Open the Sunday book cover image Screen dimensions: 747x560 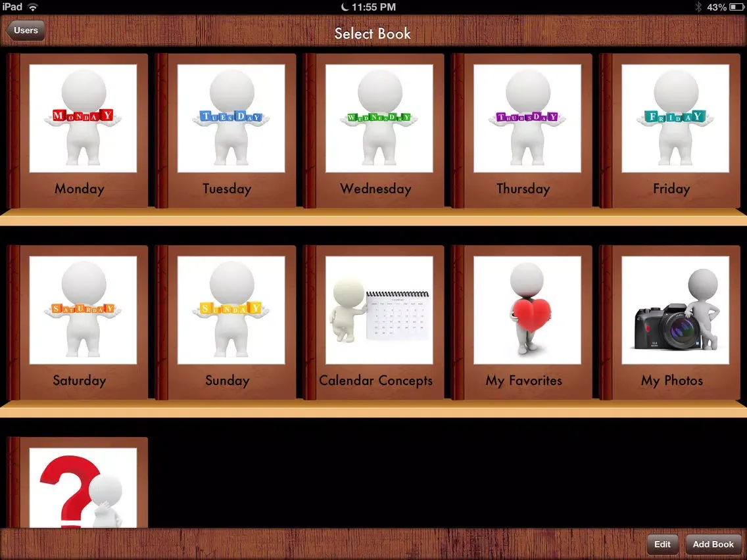point(231,310)
